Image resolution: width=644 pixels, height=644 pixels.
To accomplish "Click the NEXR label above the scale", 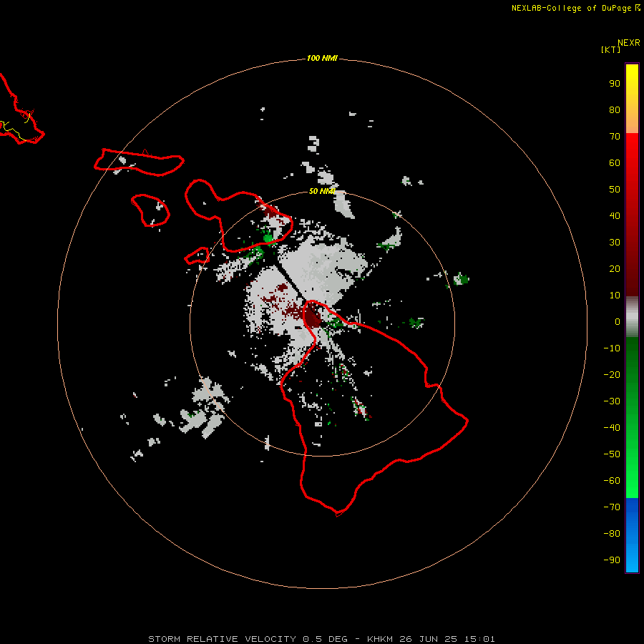I will point(629,43).
